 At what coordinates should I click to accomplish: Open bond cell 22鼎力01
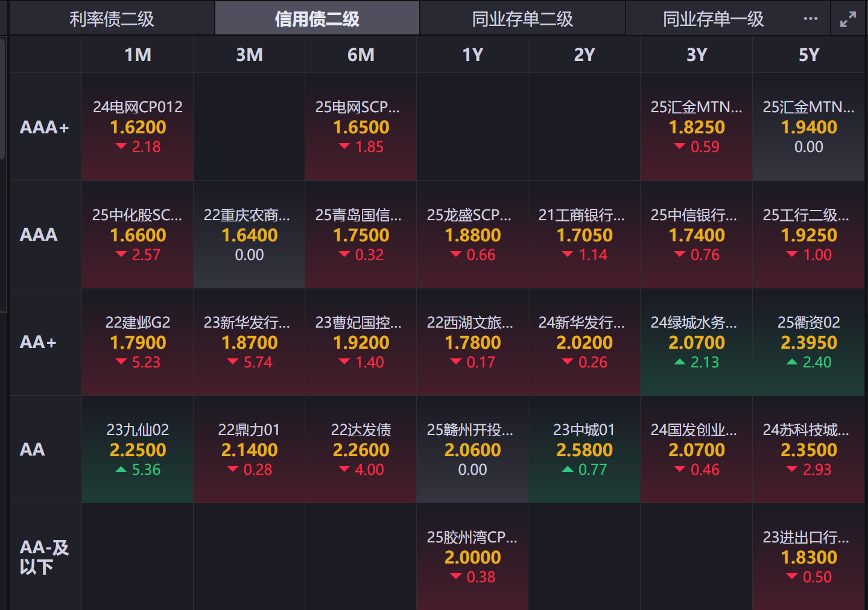(x=249, y=450)
